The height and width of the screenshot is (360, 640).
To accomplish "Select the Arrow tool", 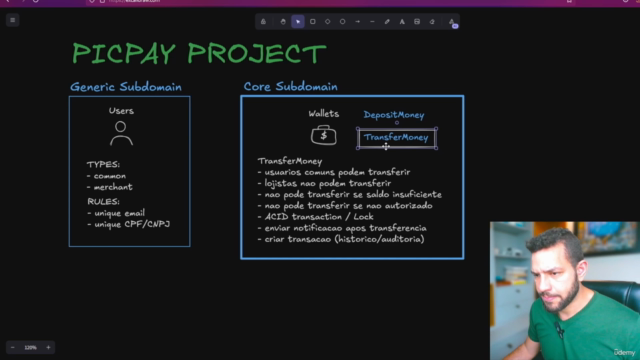I will pos(358,22).
